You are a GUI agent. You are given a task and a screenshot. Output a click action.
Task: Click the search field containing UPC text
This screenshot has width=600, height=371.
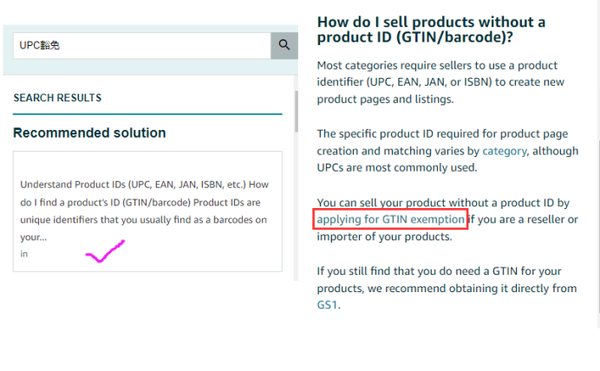pyautogui.click(x=142, y=46)
